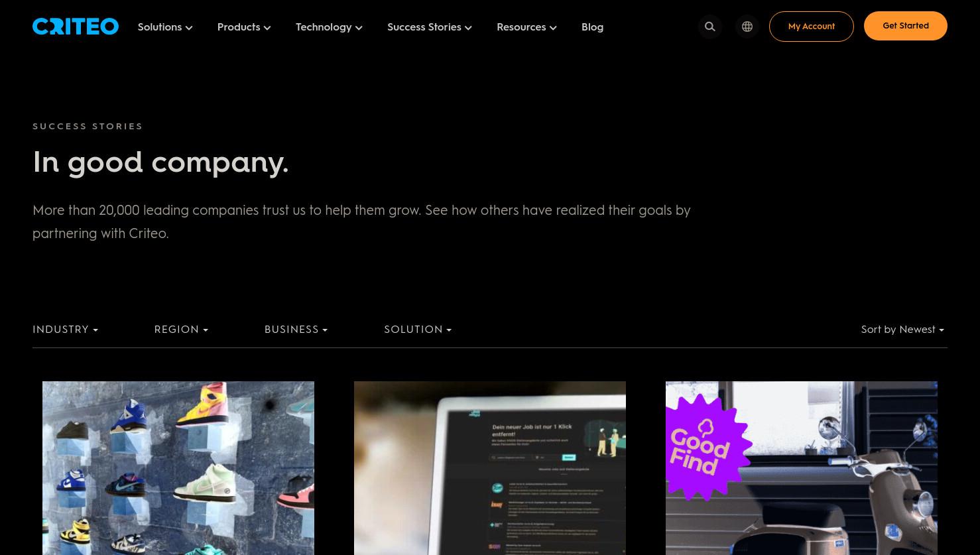Open the laptop job site story thumbnail
The width and height of the screenshot is (980, 555).
pyautogui.click(x=490, y=468)
